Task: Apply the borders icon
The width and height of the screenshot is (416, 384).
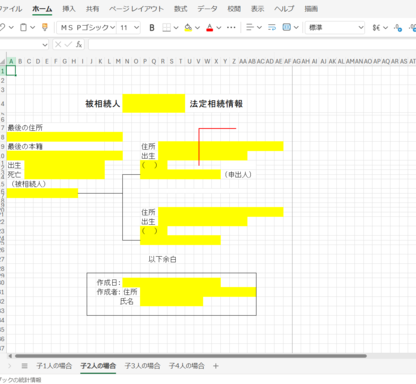Action: 166,28
